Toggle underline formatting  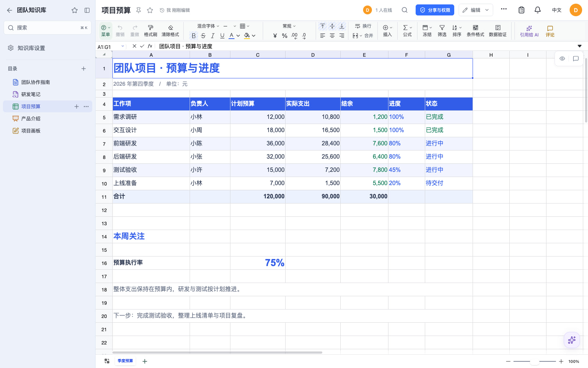222,36
